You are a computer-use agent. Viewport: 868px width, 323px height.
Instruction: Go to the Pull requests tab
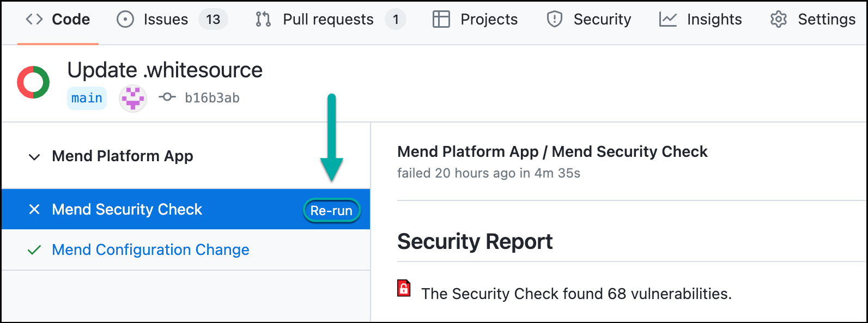(328, 20)
